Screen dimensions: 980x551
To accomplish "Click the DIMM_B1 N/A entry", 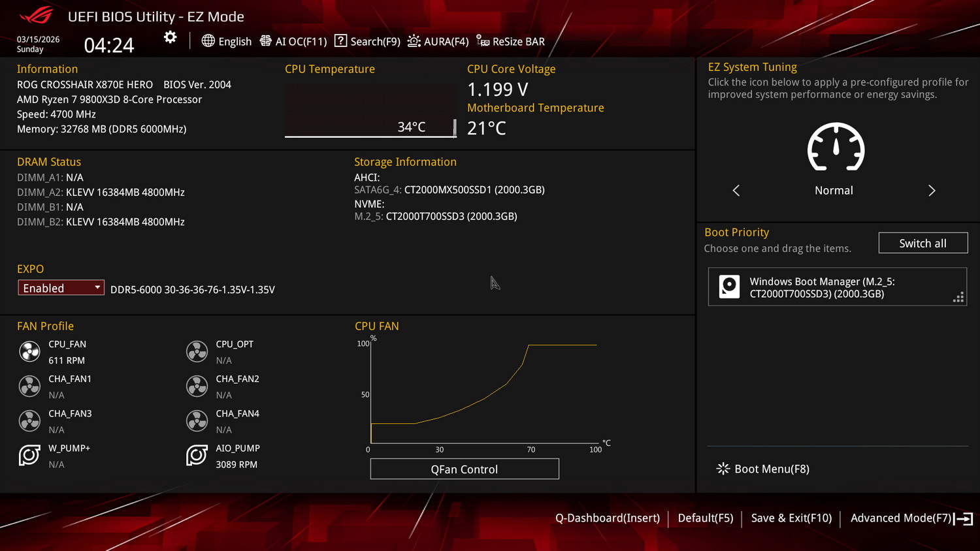I will [x=50, y=207].
